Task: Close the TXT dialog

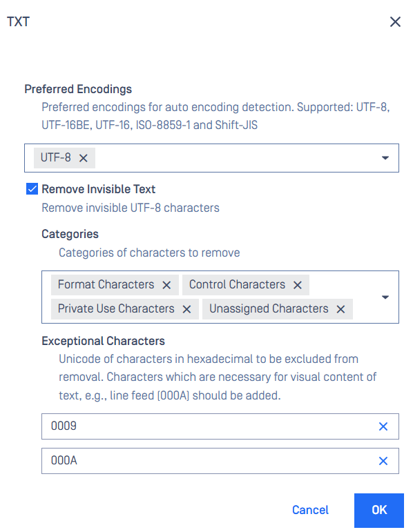Action: [395, 22]
